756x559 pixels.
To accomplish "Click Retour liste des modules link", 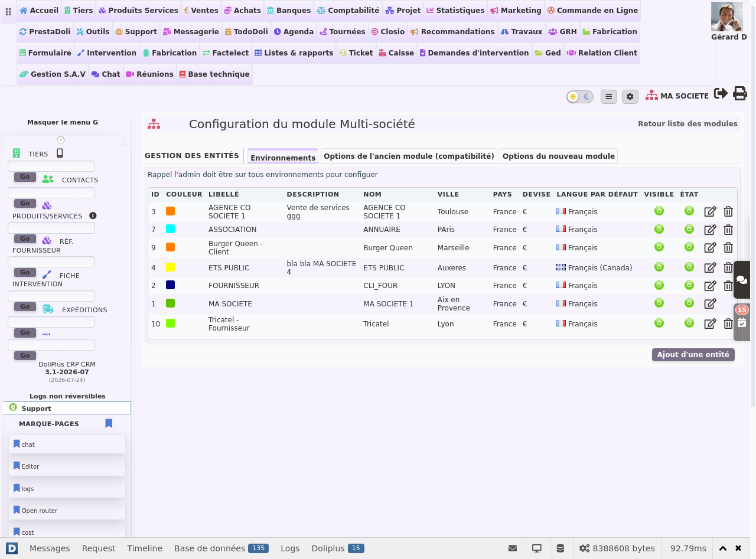I will pos(687,124).
